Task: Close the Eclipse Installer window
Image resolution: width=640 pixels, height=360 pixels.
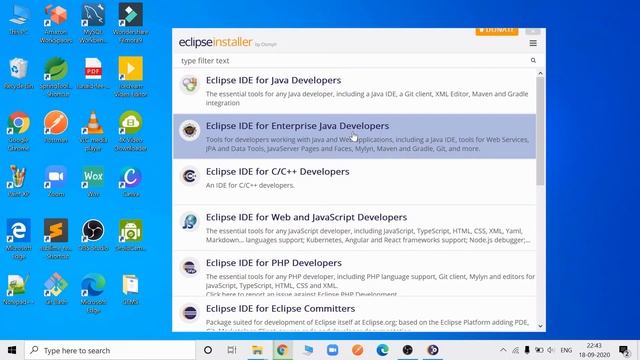Action: coord(533,31)
